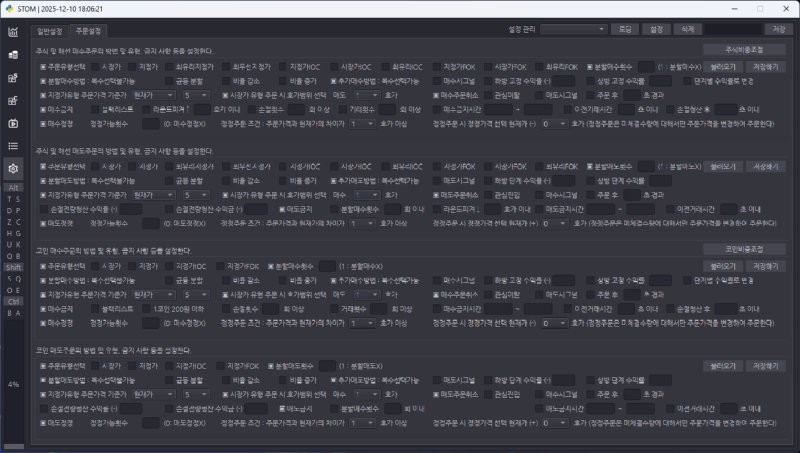Click 불러오기 in the coin sell section
Screen dimensions: 800x453
722,366
